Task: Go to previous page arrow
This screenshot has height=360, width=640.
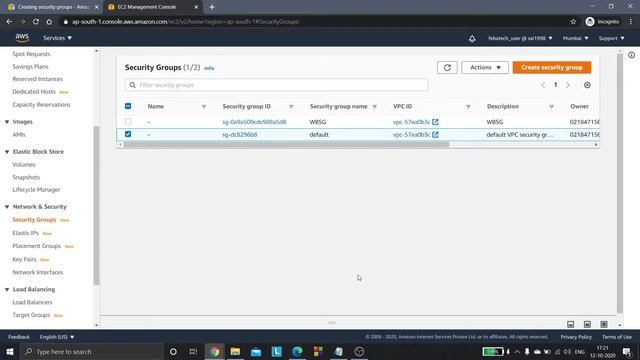Action: (x=543, y=85)
